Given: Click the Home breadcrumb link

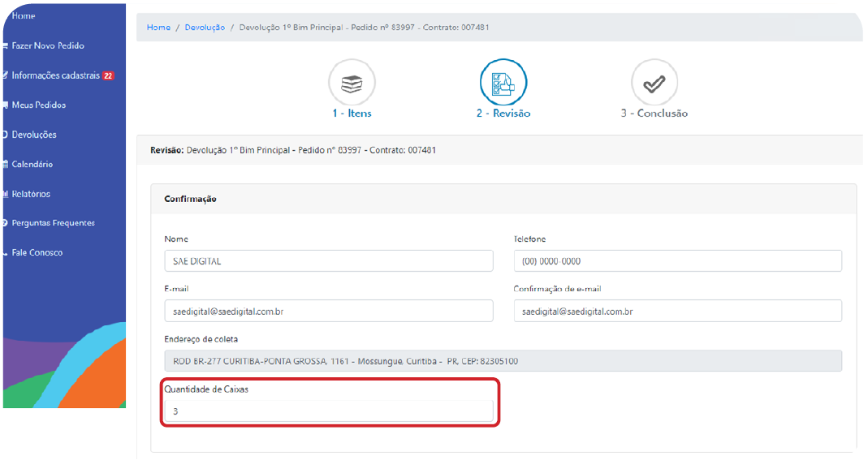Looking at the screenshot, I should pos(158,27).
